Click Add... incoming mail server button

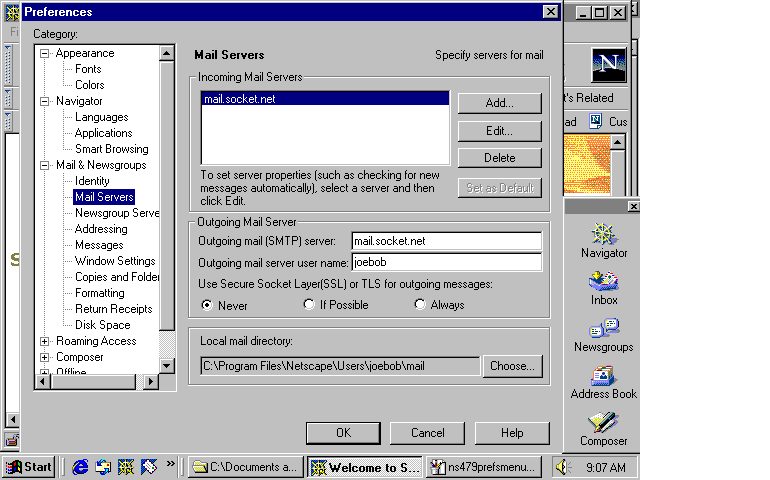pyautogui.click(x=499, y=103)
